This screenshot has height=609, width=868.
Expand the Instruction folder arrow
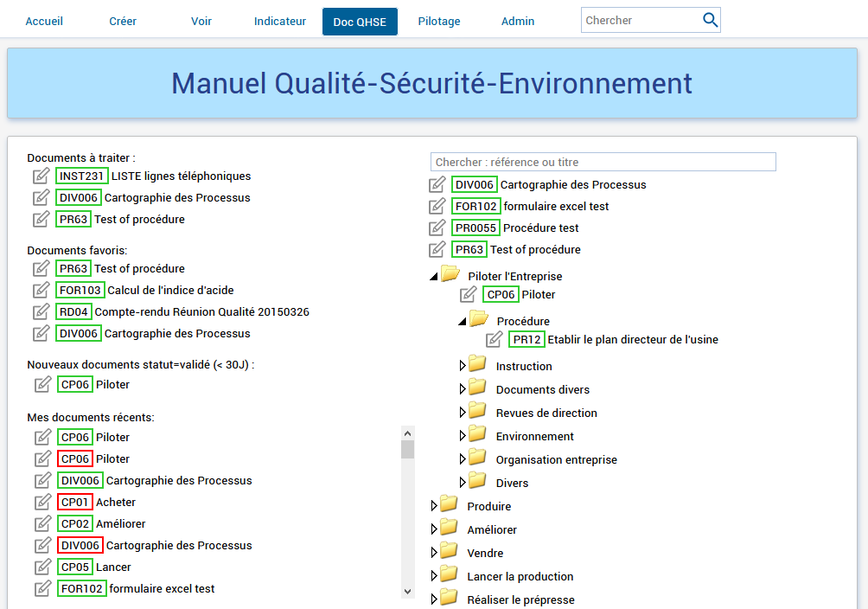coord(463,366)
